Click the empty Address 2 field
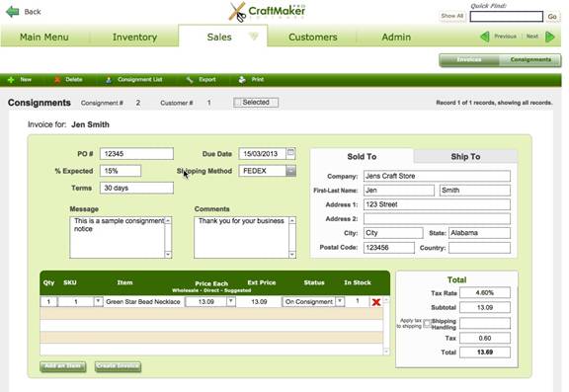This screenshot has width=569, height=392. pos(437,218)
